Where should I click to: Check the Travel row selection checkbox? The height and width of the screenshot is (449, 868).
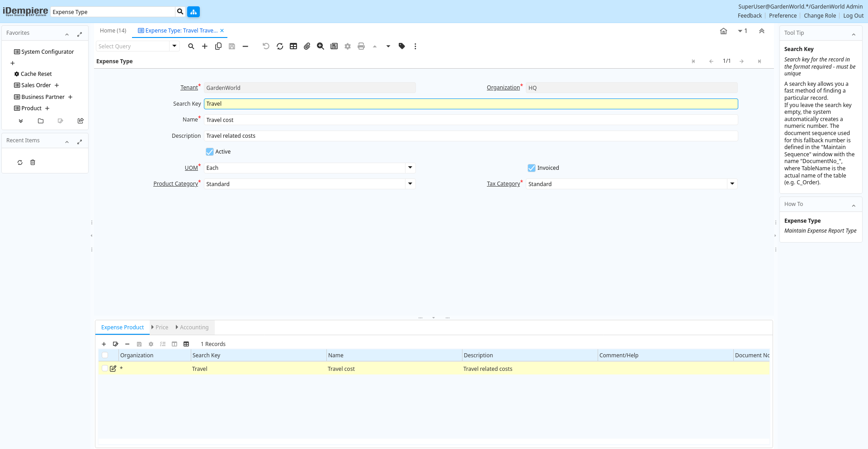click(x=105, y=369)
